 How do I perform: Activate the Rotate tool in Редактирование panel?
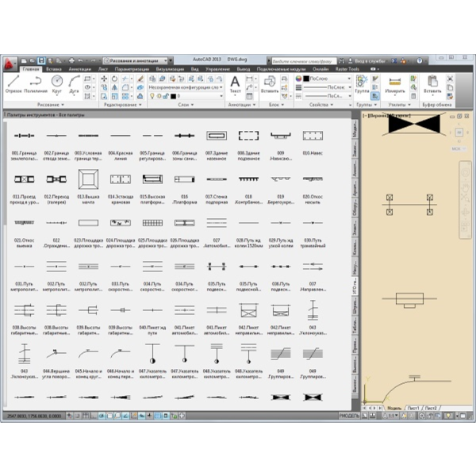click(114, 79)
